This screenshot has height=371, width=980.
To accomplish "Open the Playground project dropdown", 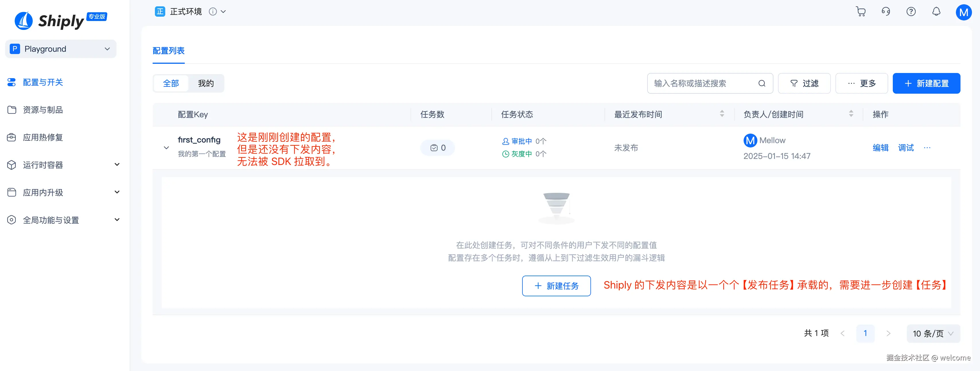I will [x=61, y=49].
